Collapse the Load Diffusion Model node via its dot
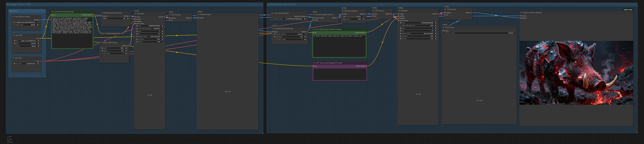Screen dimensions: 644x144 13,17
